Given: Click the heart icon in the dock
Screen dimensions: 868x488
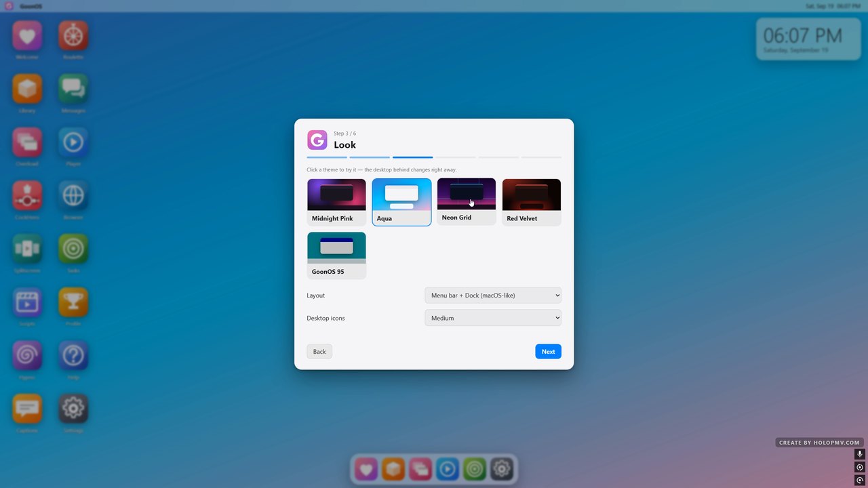Looking at the screenshot, I should click(366, 469).
